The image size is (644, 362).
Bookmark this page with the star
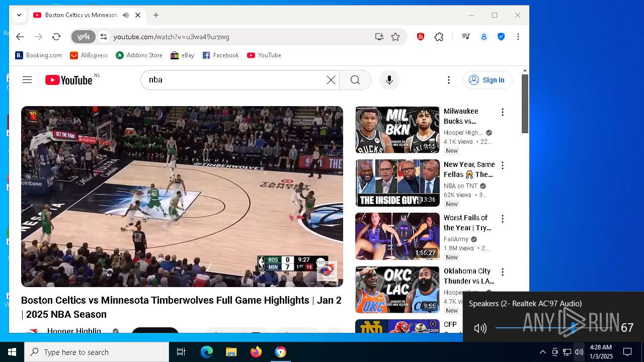[395, 37]
